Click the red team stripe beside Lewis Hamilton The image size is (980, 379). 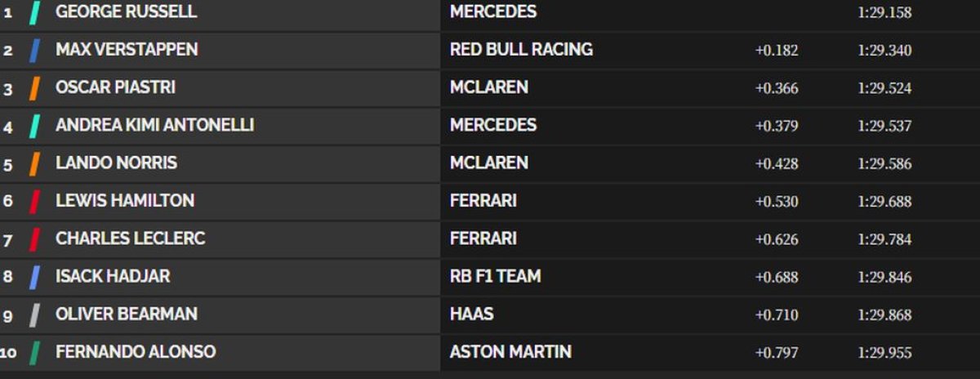pos(35,201)
